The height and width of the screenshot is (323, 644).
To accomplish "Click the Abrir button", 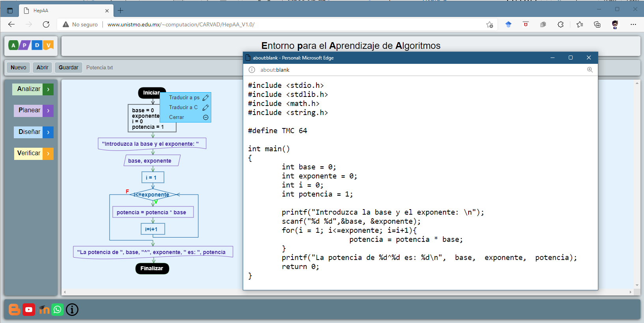I will pyautogui.click(x=42, y=67).
